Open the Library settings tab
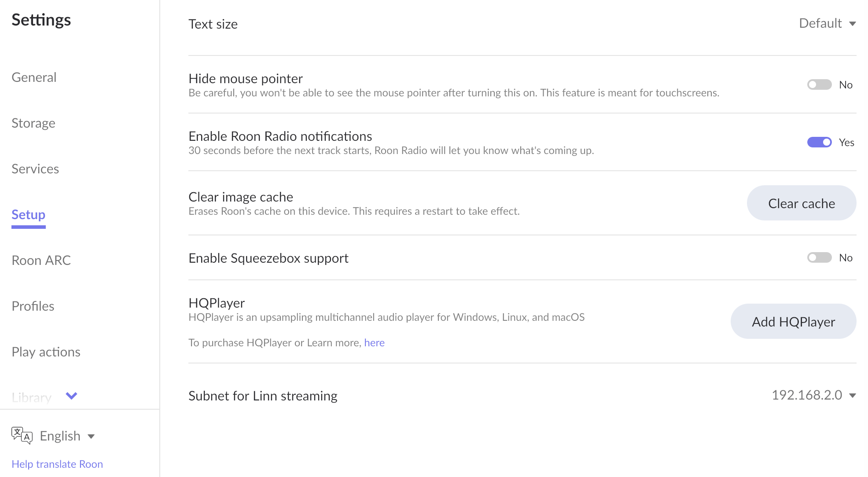Image resolution: width=868 pixels, height=477 pixels. click(x=32, y=397)
